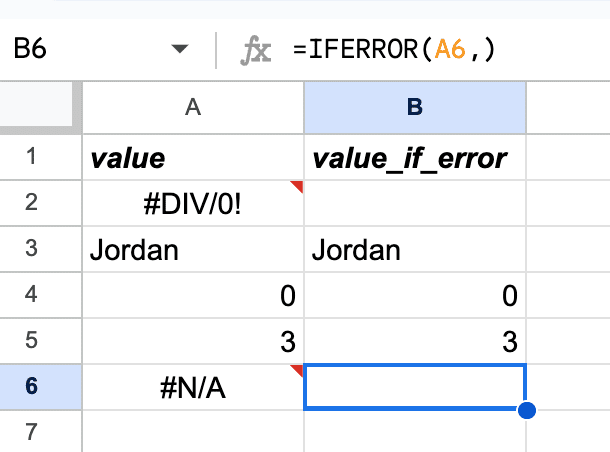610x452 pixels.
Task: Click the IFERROR formula in formula bar
Action: click(x=395, y=50)
